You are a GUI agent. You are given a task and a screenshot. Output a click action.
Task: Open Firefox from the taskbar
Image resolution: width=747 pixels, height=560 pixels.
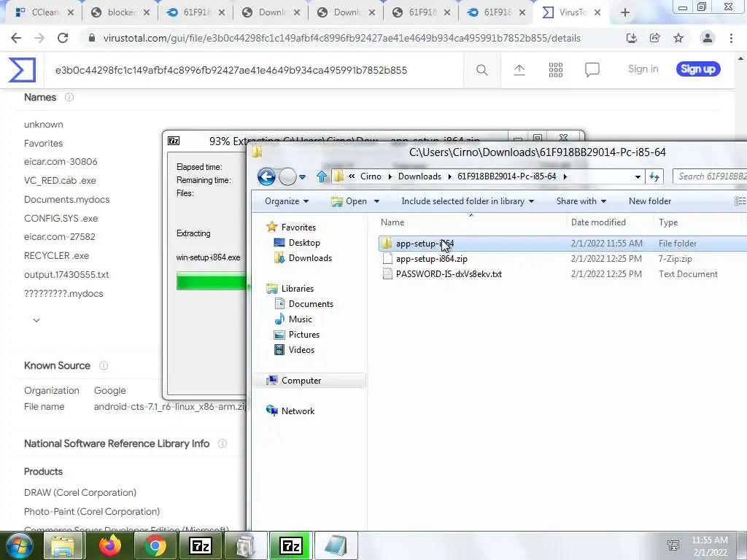(x=111, y=545)
